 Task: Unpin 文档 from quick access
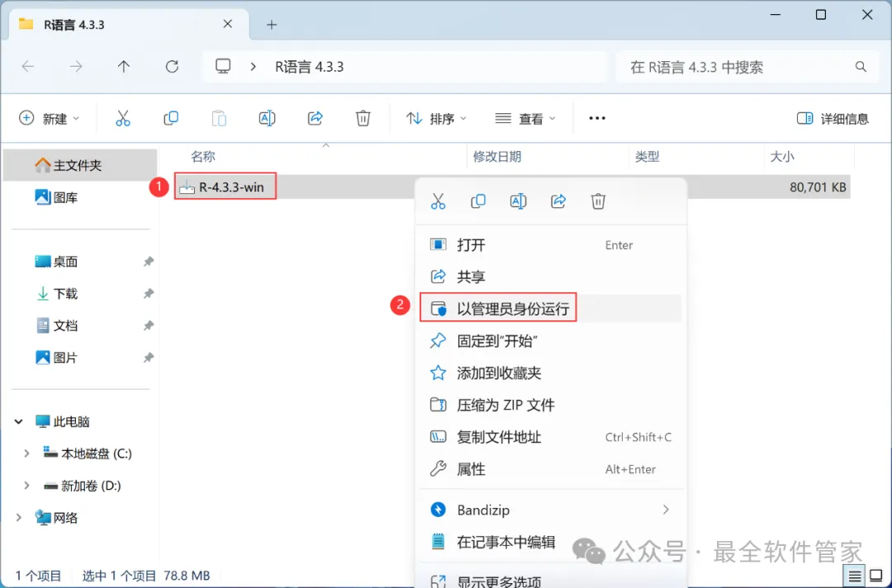149,325
